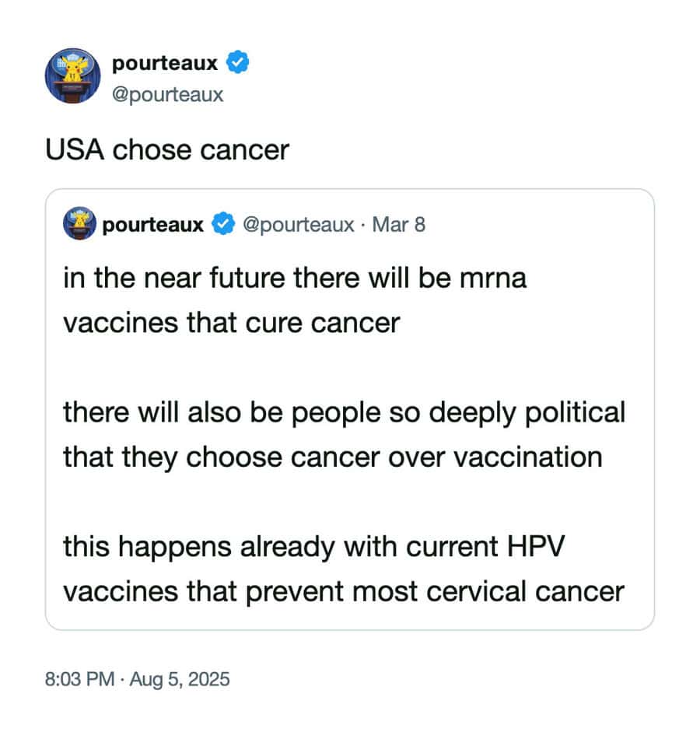Select the bold pourteaux display name
The height and width of the screenshot is (739, 700).
click(x=165, y=63)
